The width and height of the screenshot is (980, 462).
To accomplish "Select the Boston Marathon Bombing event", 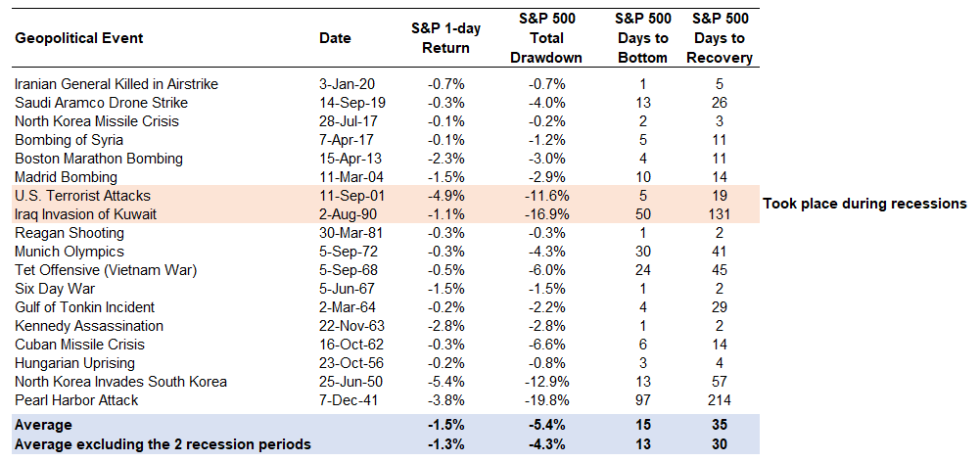I will [x=98, y=159].
